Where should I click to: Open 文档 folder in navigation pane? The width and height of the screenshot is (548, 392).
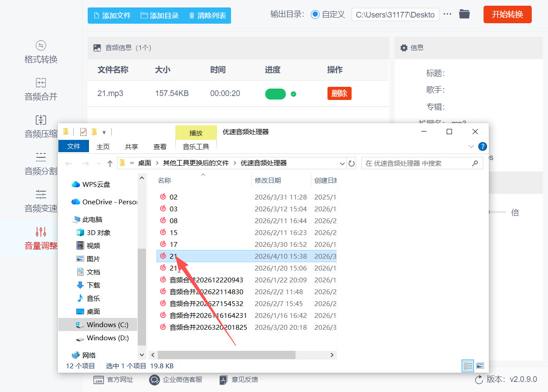[x=88, y=272]
